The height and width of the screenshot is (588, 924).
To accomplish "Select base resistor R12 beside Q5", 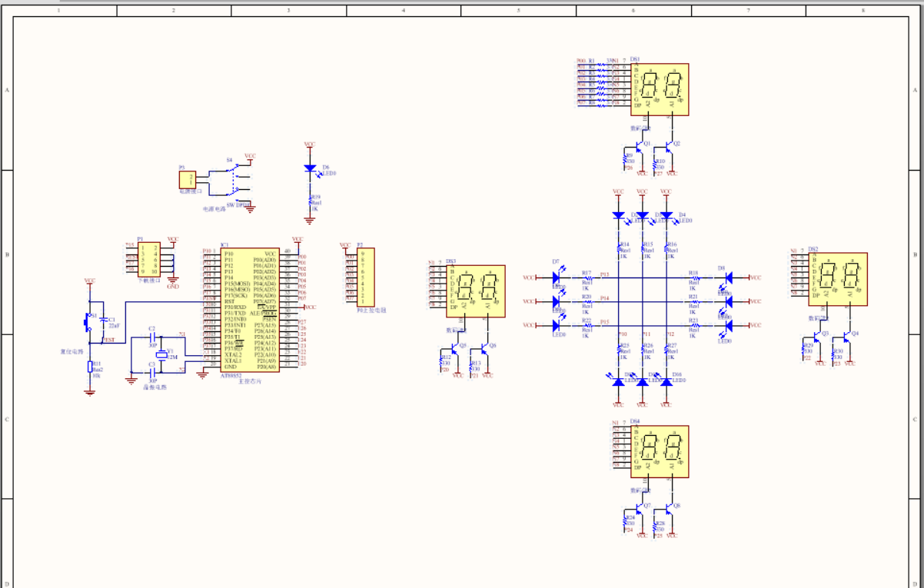I will coord(440,360).
